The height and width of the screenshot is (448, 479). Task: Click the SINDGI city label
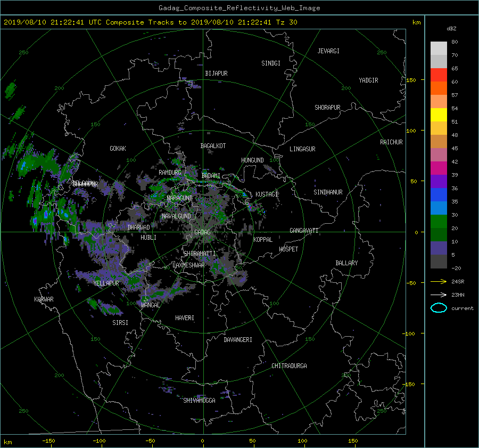tap(271, 63)
